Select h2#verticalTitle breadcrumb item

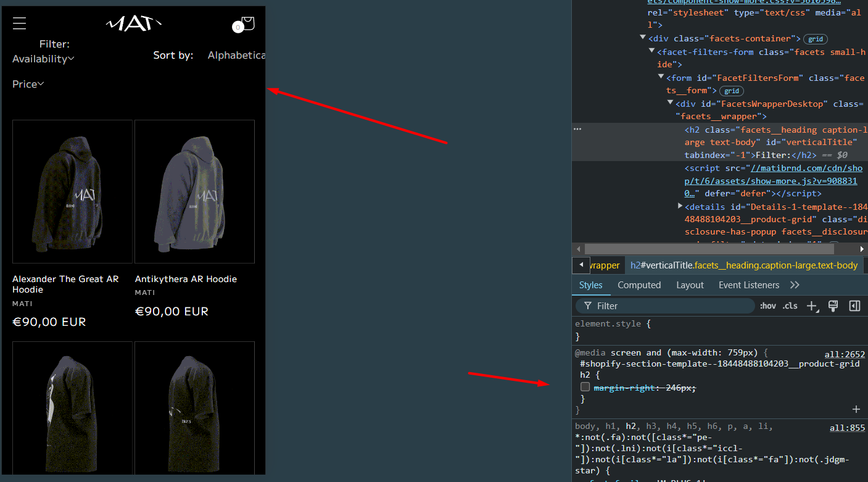pyautogui.click(x=744, y=265)
